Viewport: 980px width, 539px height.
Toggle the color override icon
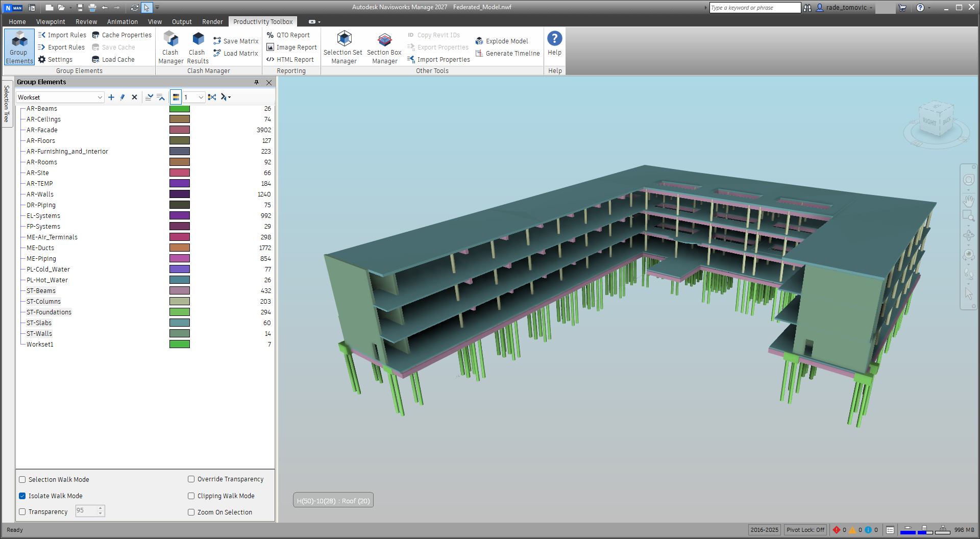pos(176,97)
